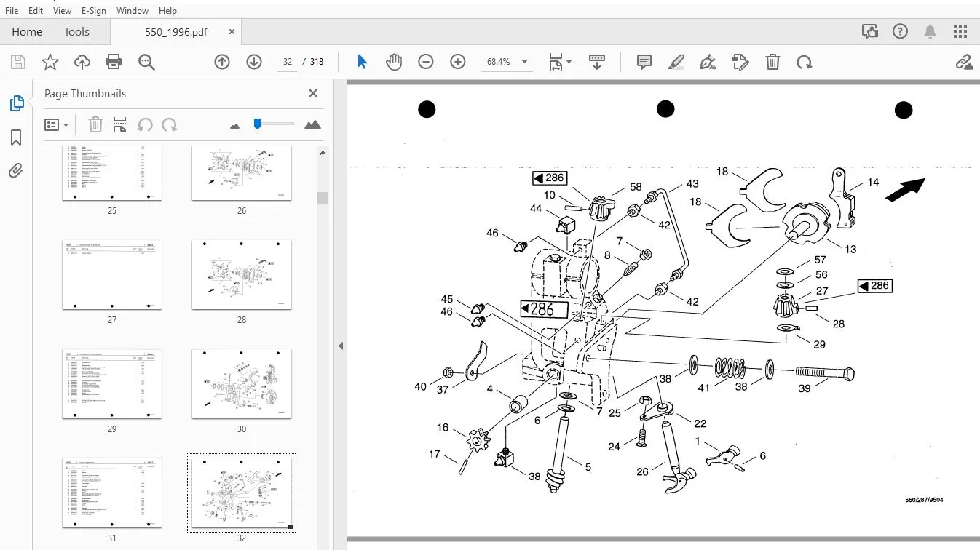Viewport: 980px width, 550px height.
Task: Open the page fit options tool
Action: [556, 63]
